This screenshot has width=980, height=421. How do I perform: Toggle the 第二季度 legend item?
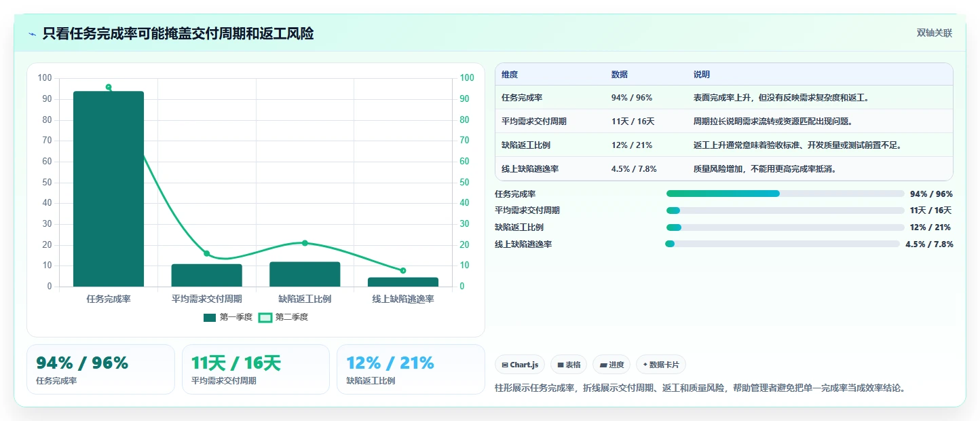coord(284,317)
